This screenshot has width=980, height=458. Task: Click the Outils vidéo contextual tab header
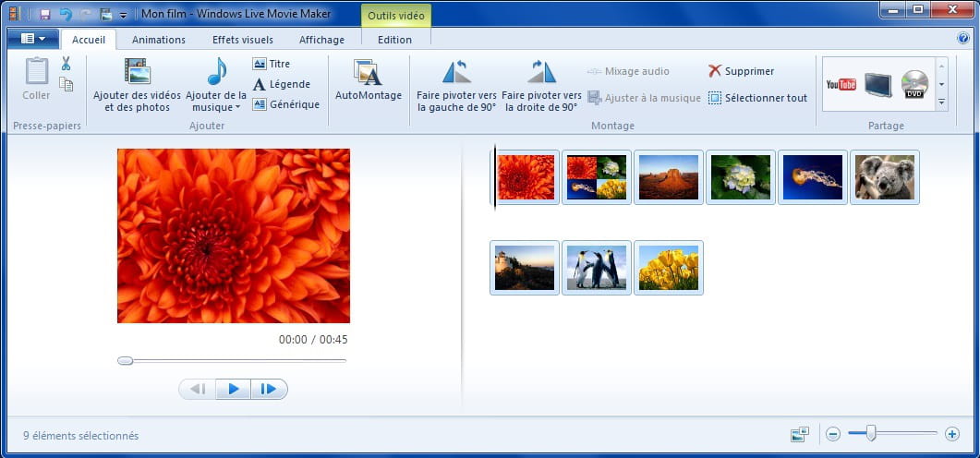(395, 16)
